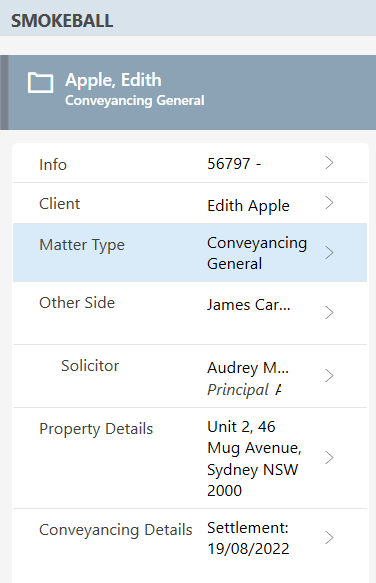This screenshot has height=583, width=376.
Task: Expand Matter Type chevron arrow
Action: pos(329,253)
